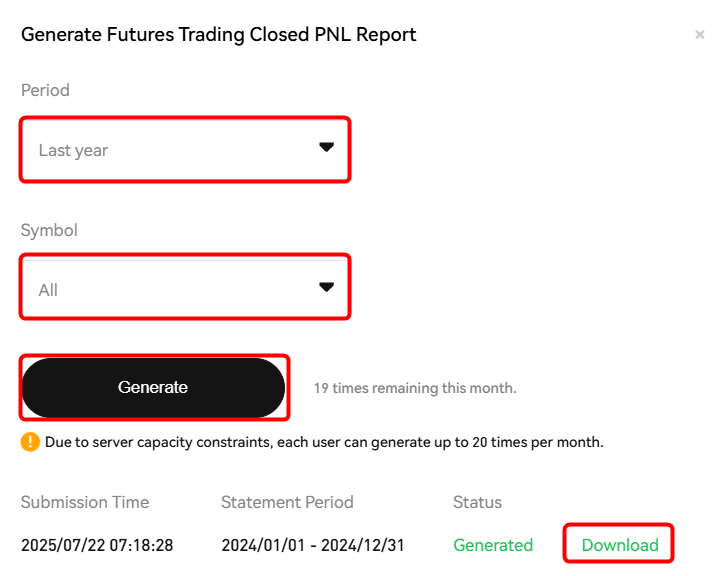
Task: Open the Period dropdown showing Last year
Action: point(185,149)
